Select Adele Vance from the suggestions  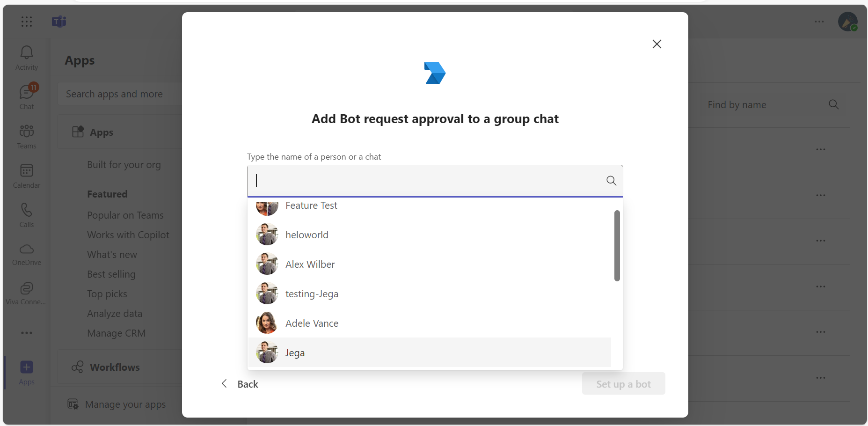click(430, 323)
